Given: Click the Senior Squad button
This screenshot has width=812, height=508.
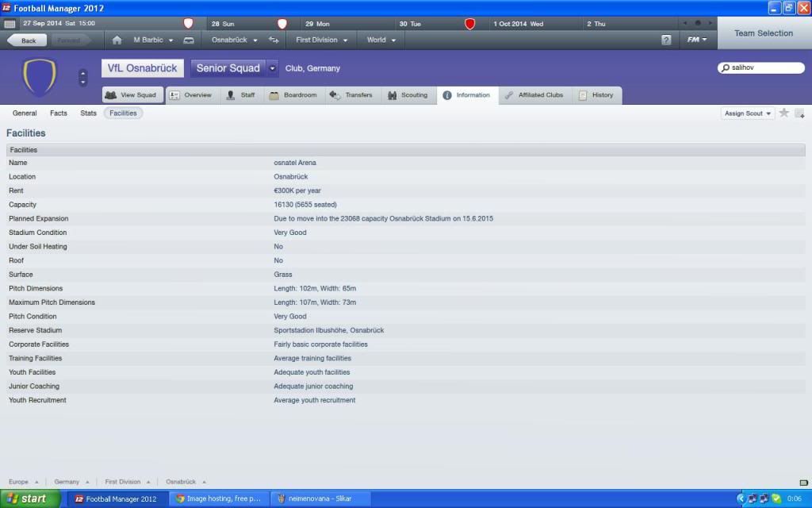Looking at the screenshot, I should pos(228,68).
